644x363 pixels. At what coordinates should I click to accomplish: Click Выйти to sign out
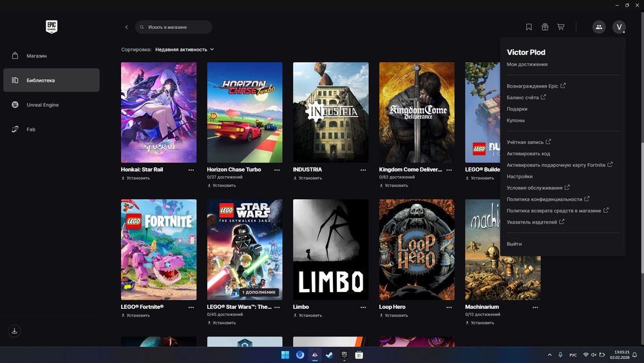(x=514, y=244)
